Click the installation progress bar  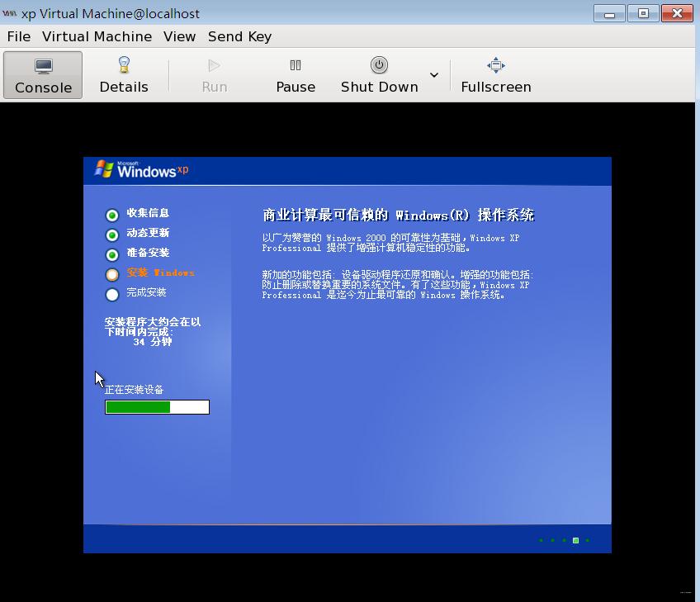(157, 406)
